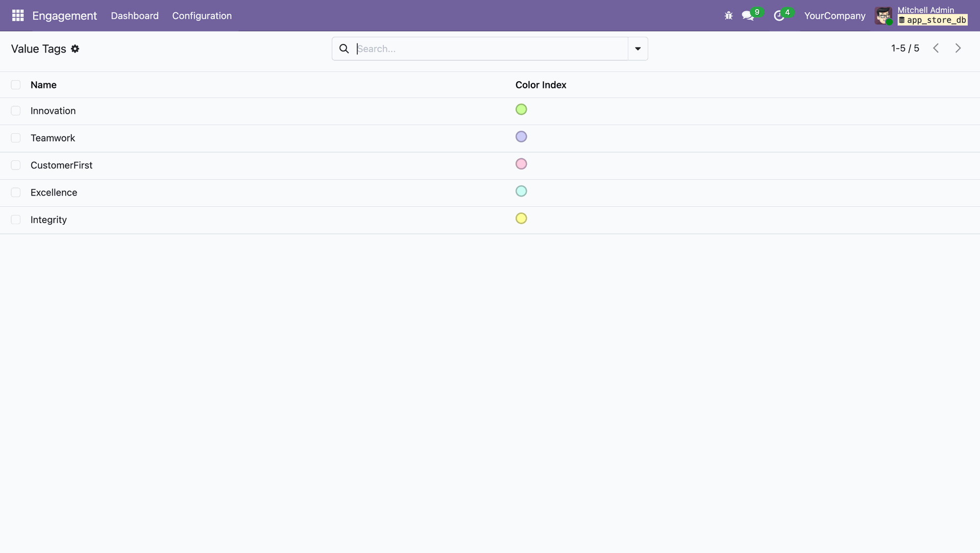Click the Engagement app title
This screenshot has height=553, width=980.
[64, 16]
